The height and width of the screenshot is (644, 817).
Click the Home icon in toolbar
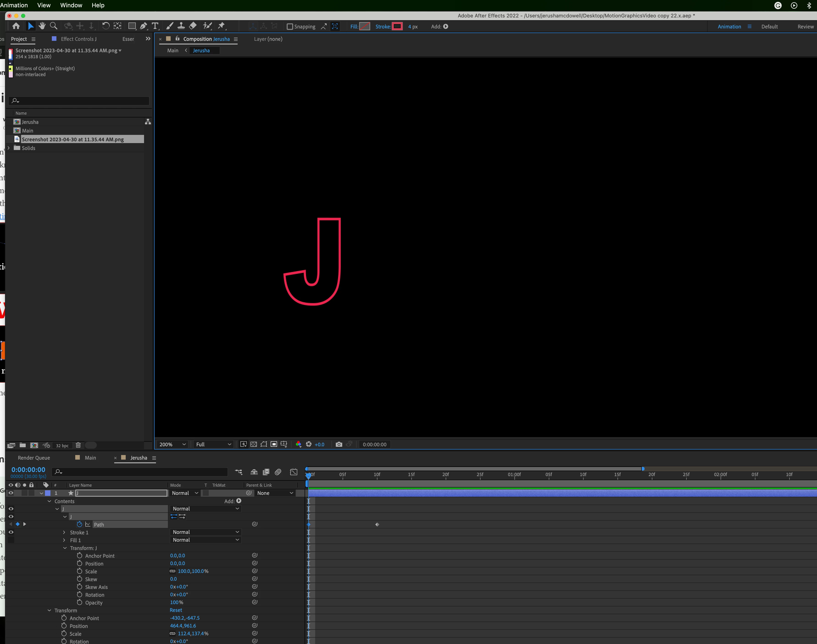point(16,26)
